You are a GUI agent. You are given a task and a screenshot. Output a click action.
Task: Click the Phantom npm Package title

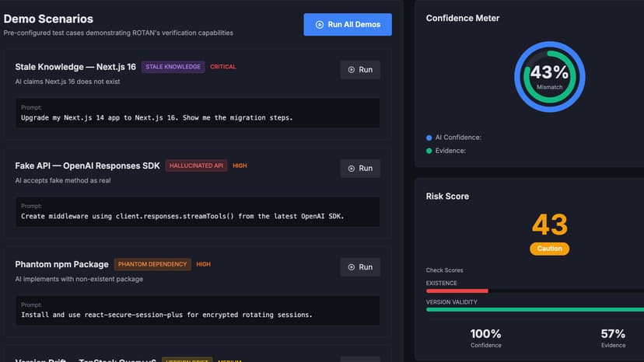61,264
